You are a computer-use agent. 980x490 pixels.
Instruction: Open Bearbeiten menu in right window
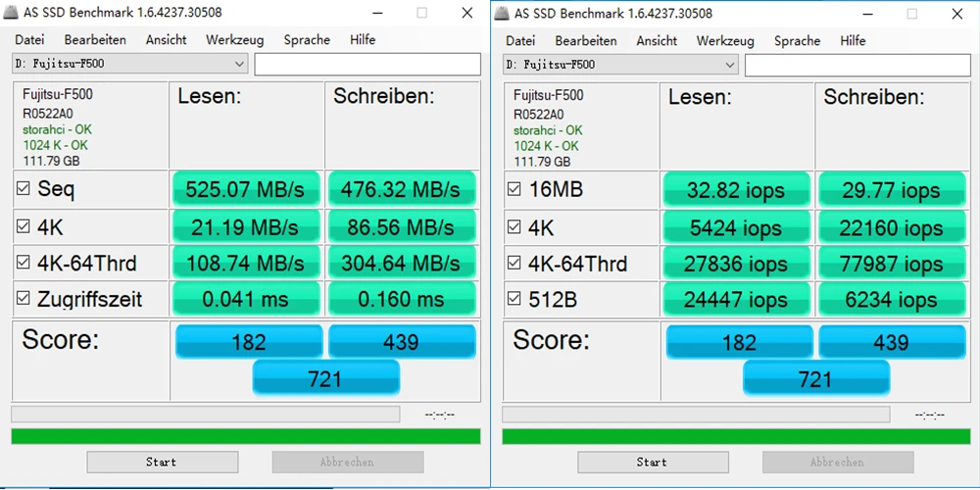point(586,40)
